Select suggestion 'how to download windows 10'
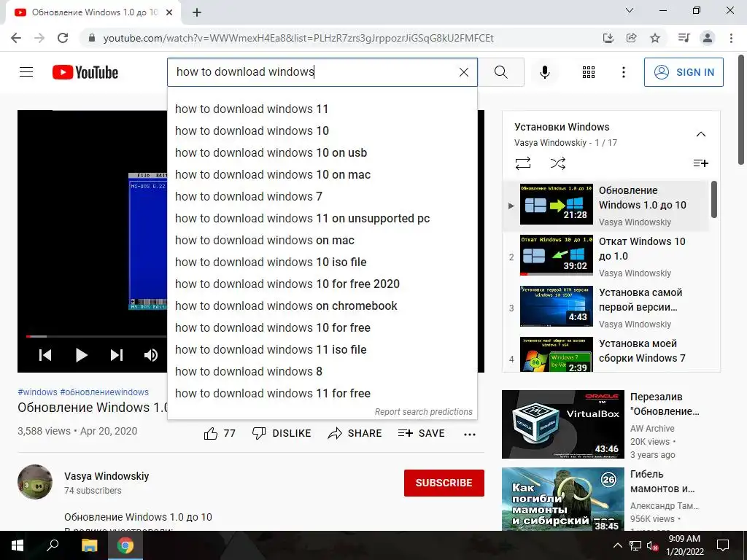Screen dimensions: 747x560 click(x=322, y=131)
